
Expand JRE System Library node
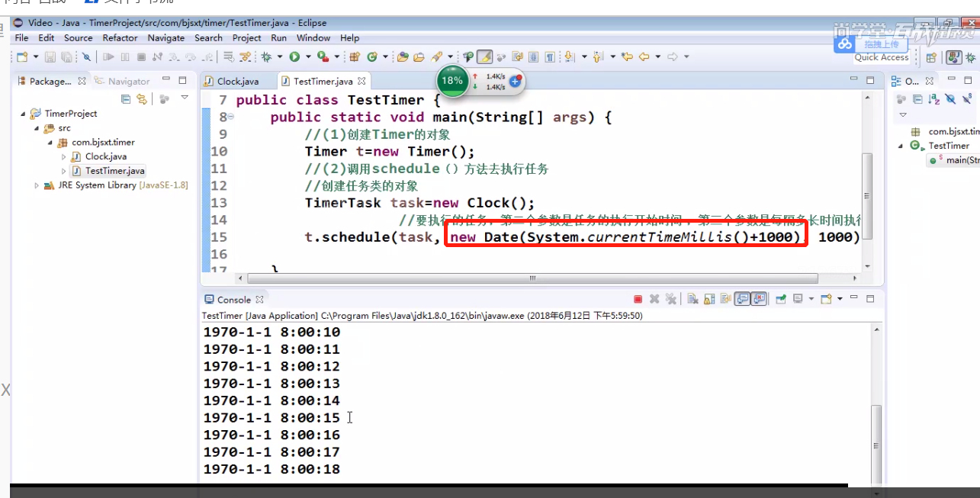click(37, 185)
